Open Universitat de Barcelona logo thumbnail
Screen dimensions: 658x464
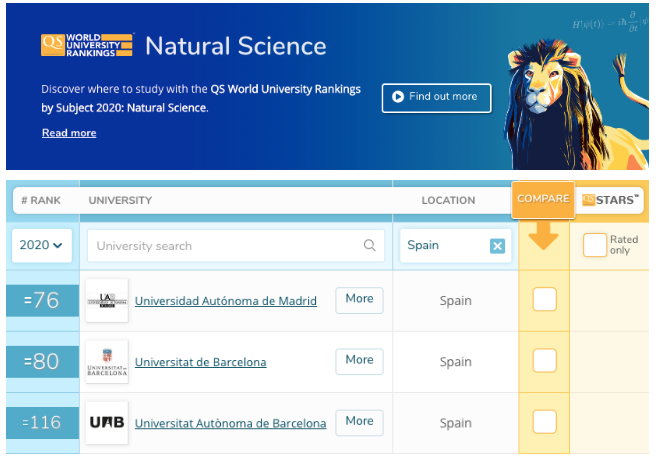point(107,362)
